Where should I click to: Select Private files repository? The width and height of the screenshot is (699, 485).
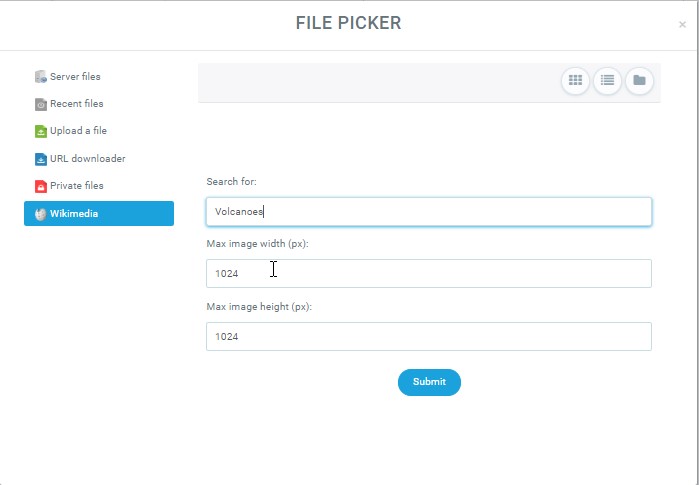click(x=76, y=186)
